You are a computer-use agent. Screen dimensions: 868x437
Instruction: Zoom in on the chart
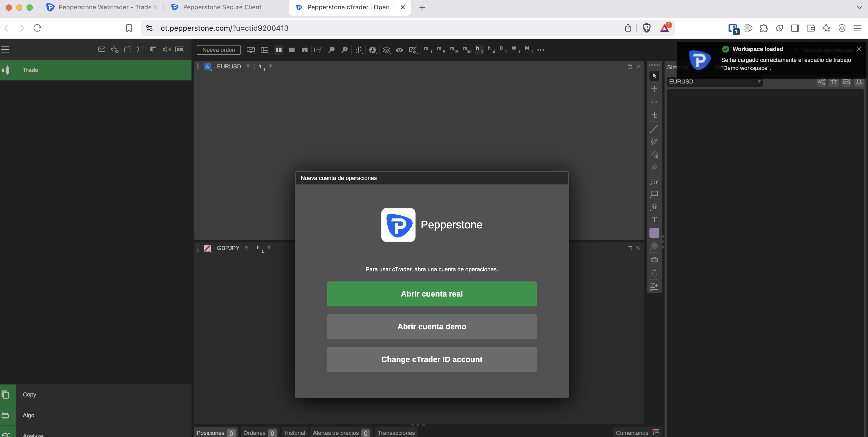[344, 50]
